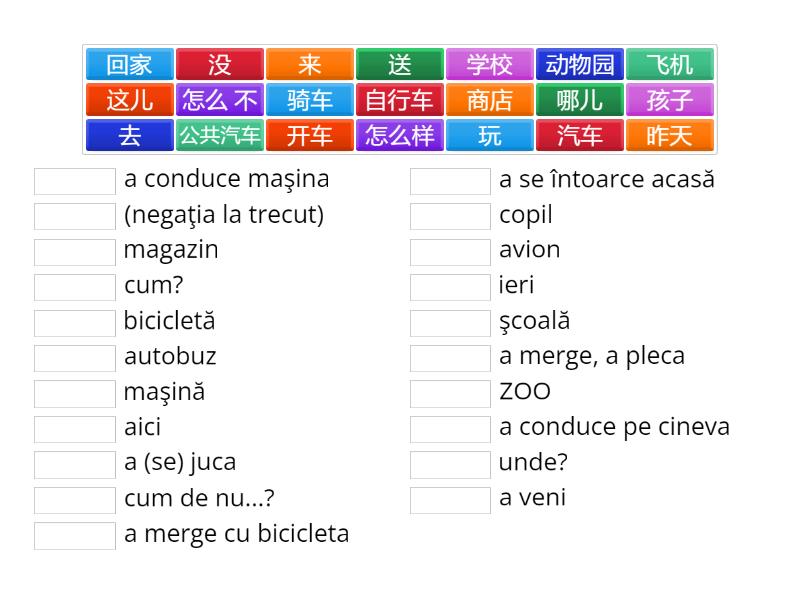
Task: Click the answer box for 'ZOO'
Action: coord(451,394)
